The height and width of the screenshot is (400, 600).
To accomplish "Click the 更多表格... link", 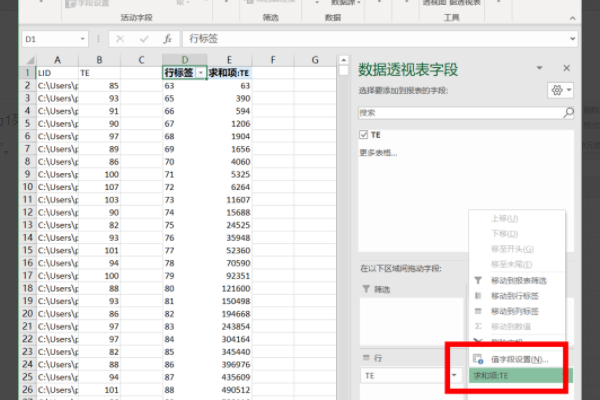I will click(x=378, y=153).
